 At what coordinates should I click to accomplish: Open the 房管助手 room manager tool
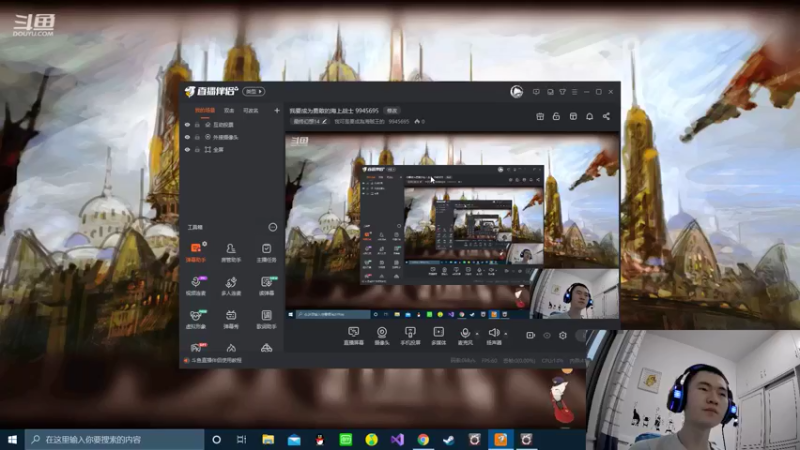click(x=231, y=253)
